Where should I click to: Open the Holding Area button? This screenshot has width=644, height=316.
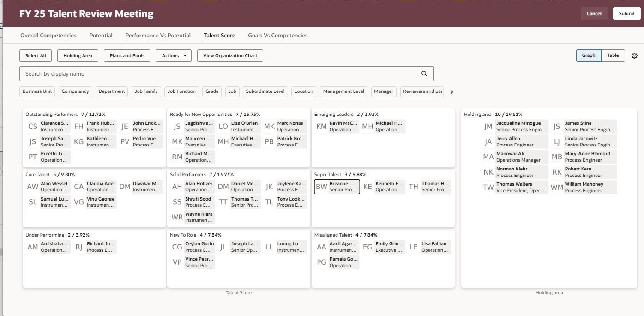(x=78, y=55)
